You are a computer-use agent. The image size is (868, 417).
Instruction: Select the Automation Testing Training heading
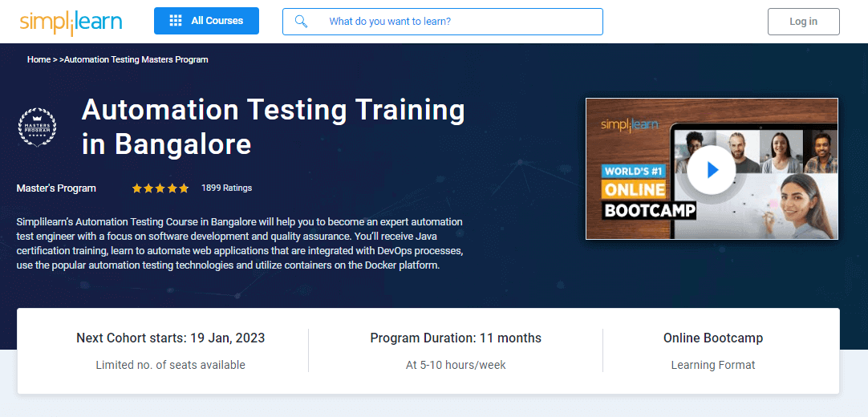point(273,127)
